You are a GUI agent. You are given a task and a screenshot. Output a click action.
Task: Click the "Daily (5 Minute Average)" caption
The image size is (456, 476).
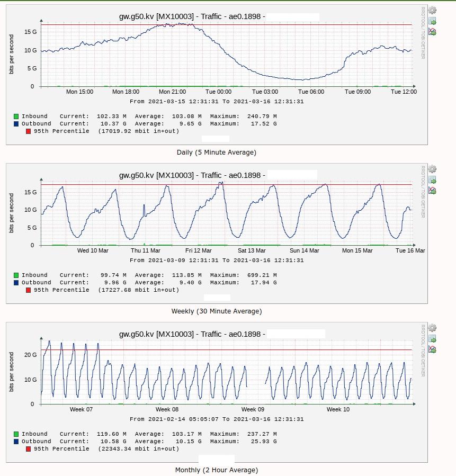pyautogui.click(x=217, y=152)
